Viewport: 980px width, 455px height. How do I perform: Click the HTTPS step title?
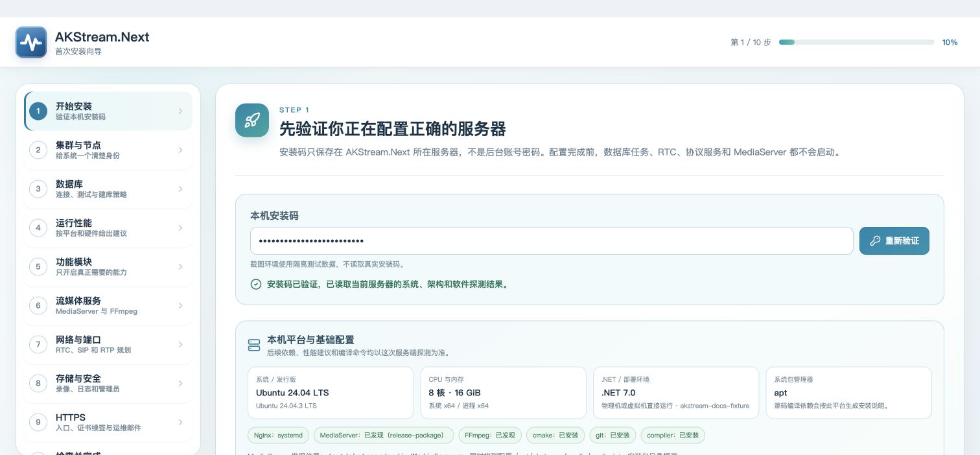point(71,417)
